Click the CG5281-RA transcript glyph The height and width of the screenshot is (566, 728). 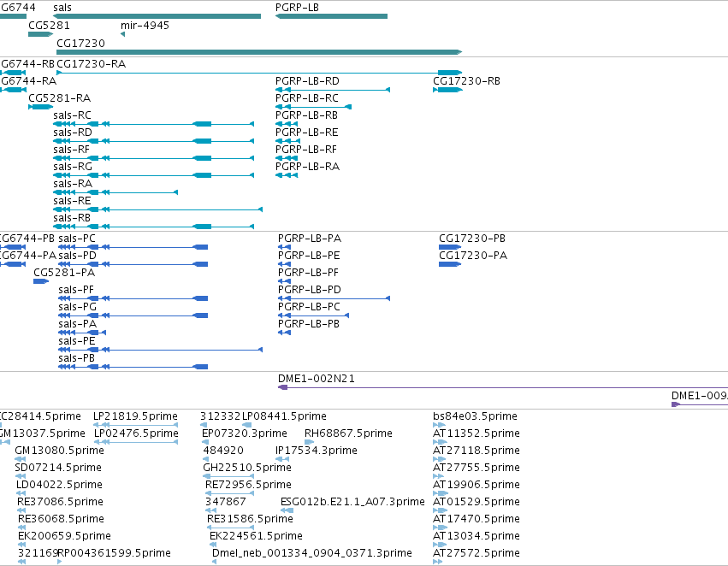pyautogui.click(x=40, y=107)
